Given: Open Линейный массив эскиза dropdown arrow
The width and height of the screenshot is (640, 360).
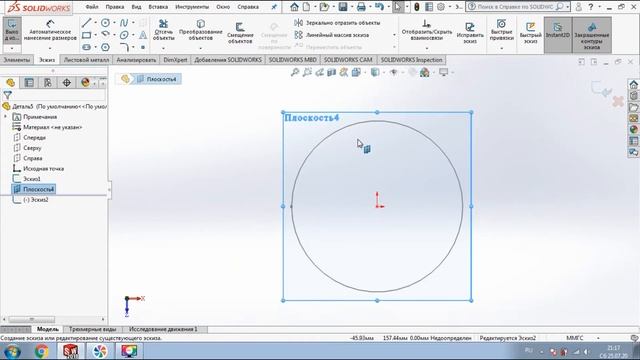Looking at the screenshot, I should pyautogui.click(x=394, y=35).
